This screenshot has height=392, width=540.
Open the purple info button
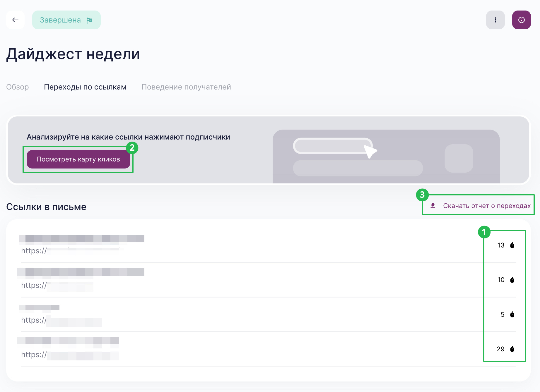coord(521,20)
